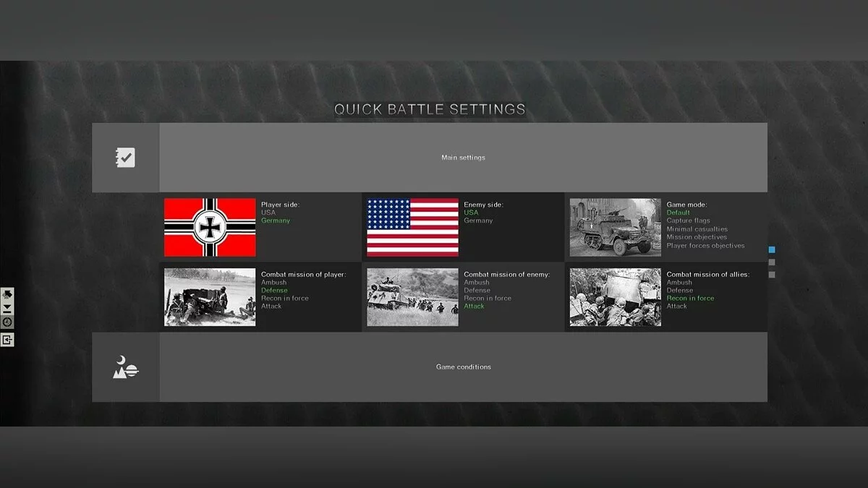Image resolution: width=868 pixels, height=488 pixels.
Task: Click the half-track photo for Game mode
Action: [x=615, y=227]
